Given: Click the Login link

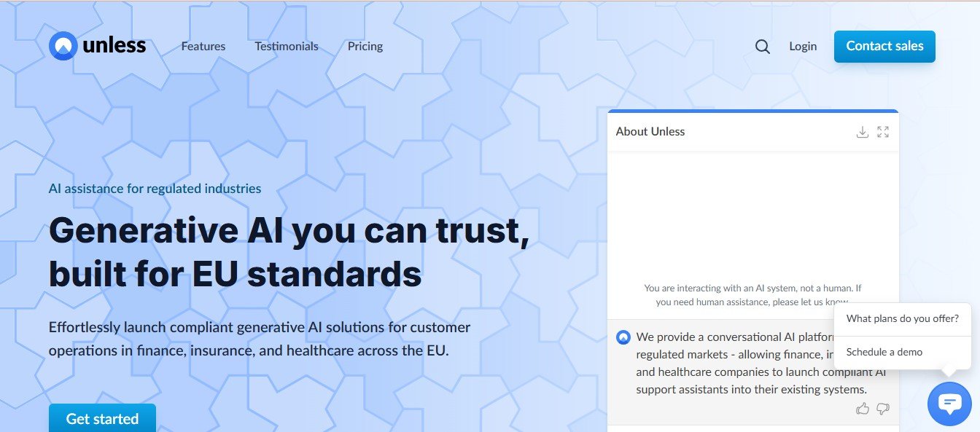Looking at the screenshot, I should point(803,47).
